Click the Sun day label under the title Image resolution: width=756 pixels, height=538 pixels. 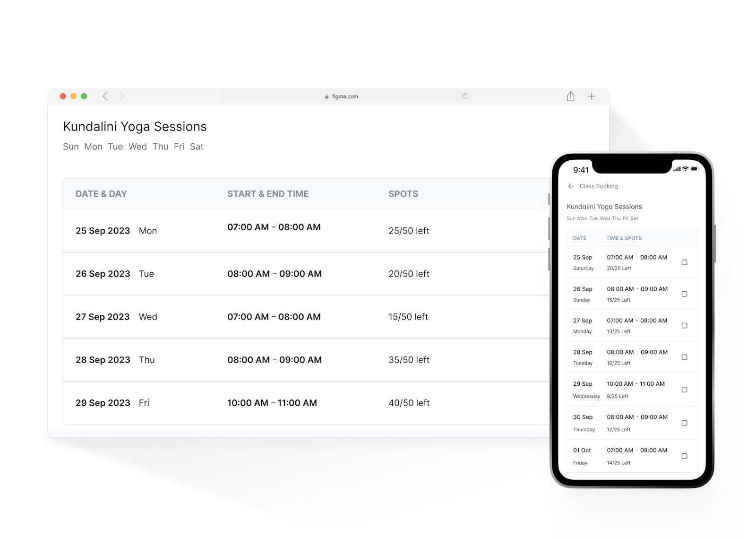(71, 147)
